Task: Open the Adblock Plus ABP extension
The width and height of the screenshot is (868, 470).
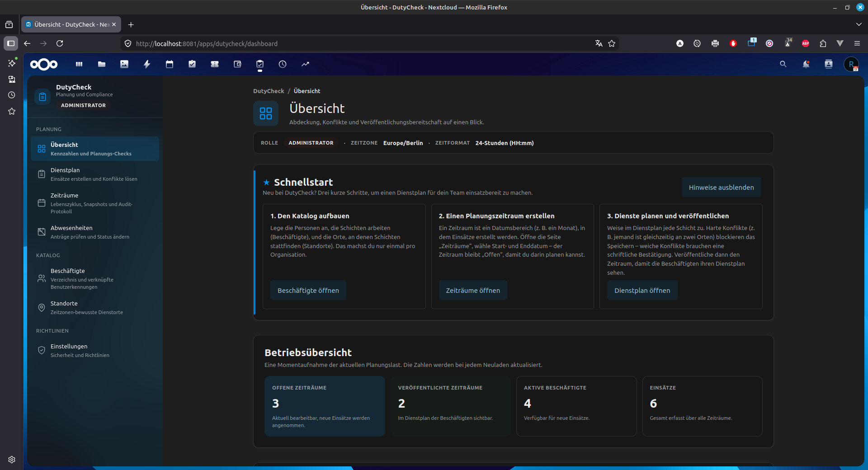Action: click(806, 43)
